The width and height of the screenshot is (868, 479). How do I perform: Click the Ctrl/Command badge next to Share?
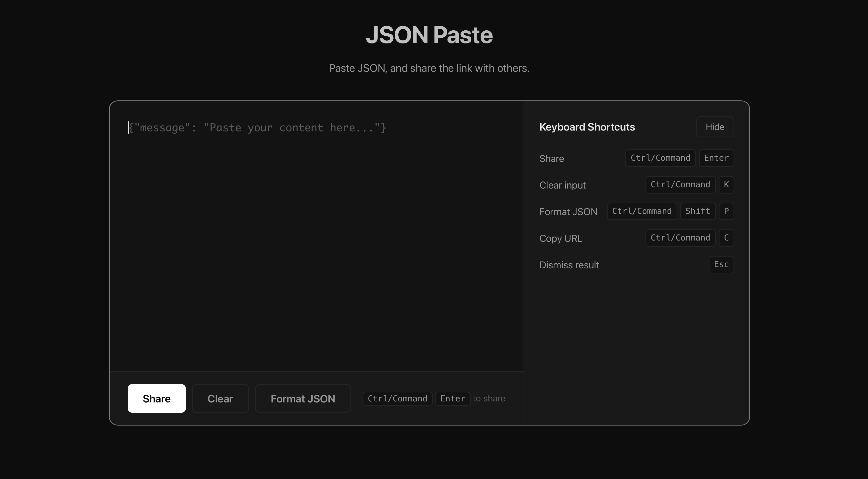pos(660,158)
